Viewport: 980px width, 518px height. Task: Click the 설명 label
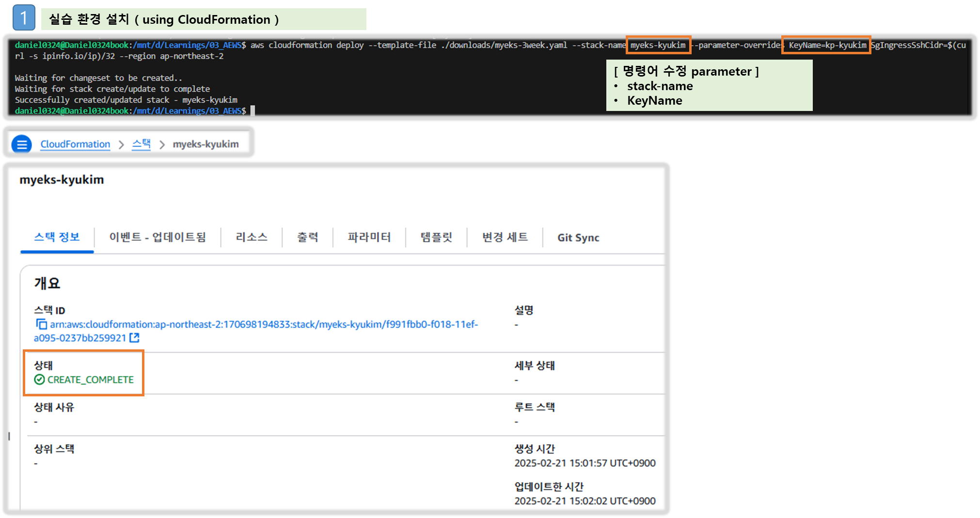(524, 311)
